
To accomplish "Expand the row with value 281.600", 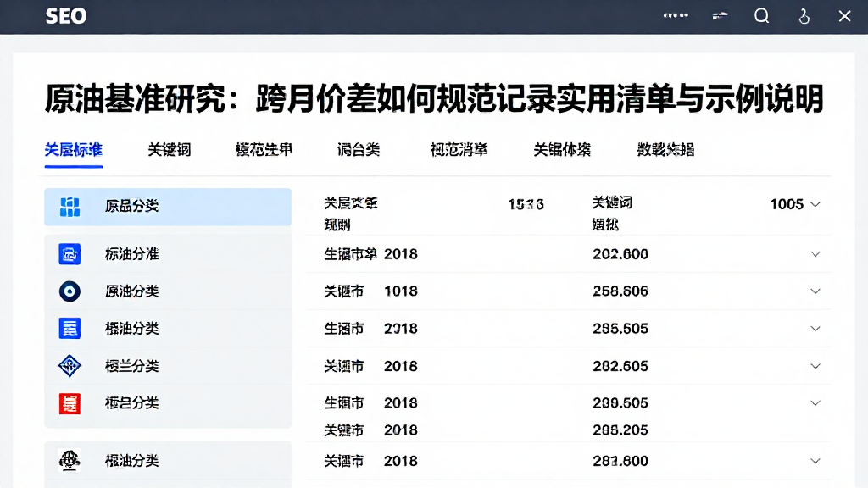I will (x=815, y=461).
